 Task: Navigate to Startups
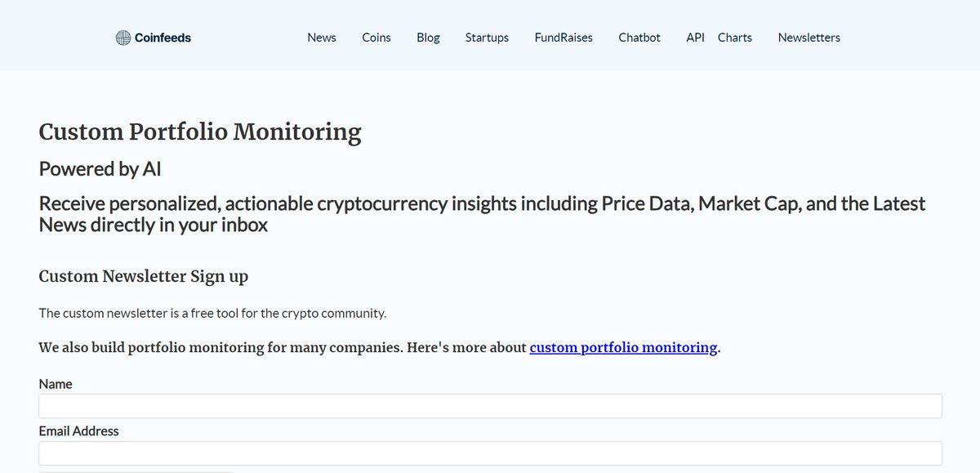coord(487,38)
